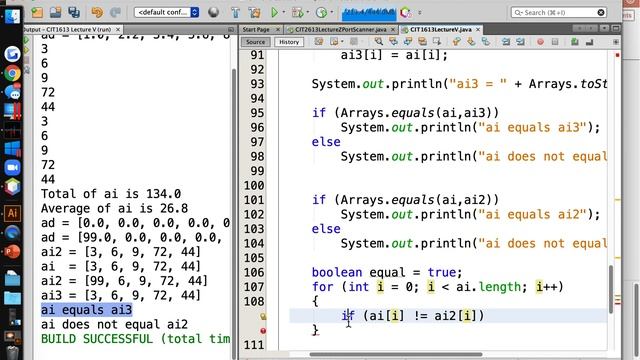Expand the editor Back navigation dropdown arrow
Viewport: 640px width, 360px height.
click(342, 42)
